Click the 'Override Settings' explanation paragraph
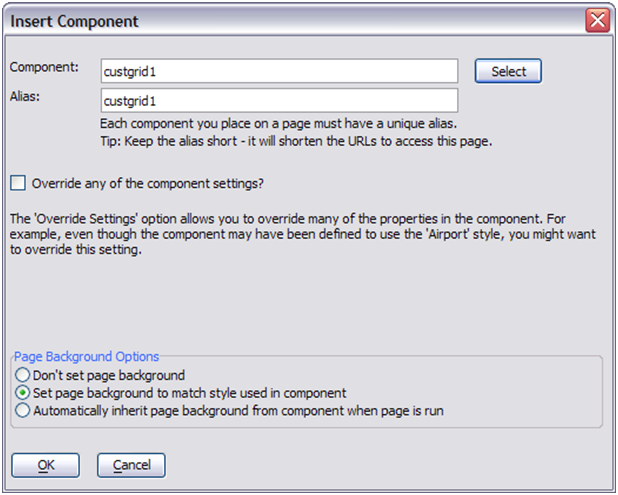This screenshot has height=495, width=618. [x=303, y=234]
